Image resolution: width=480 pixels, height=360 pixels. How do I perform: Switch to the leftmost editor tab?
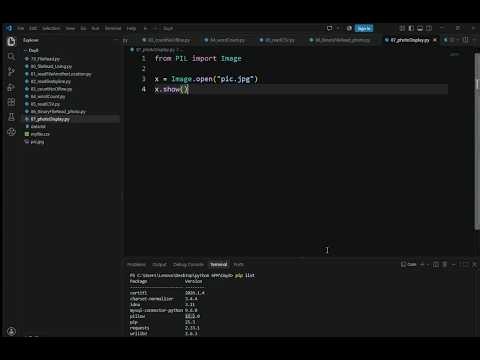pyautogui.click(x=126, y=40)
